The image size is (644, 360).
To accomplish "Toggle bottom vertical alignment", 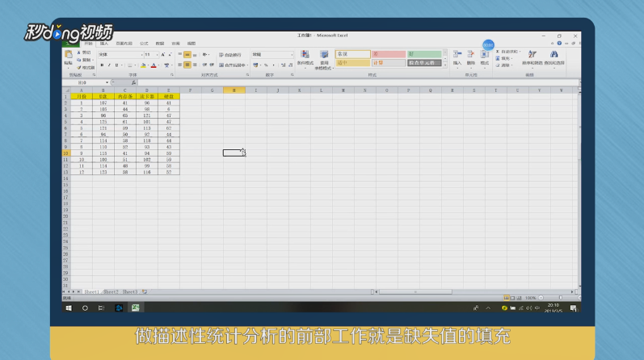I will tap(195, 55).
